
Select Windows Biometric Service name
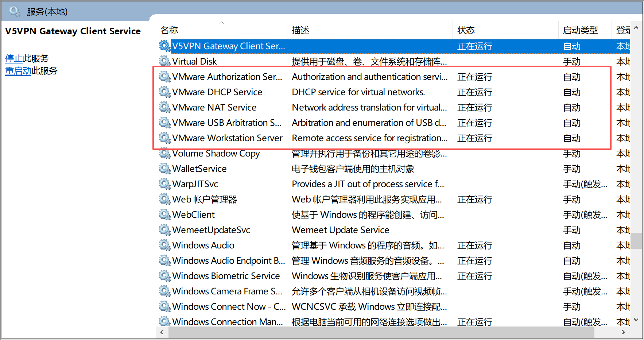click(x=226, y=276)
